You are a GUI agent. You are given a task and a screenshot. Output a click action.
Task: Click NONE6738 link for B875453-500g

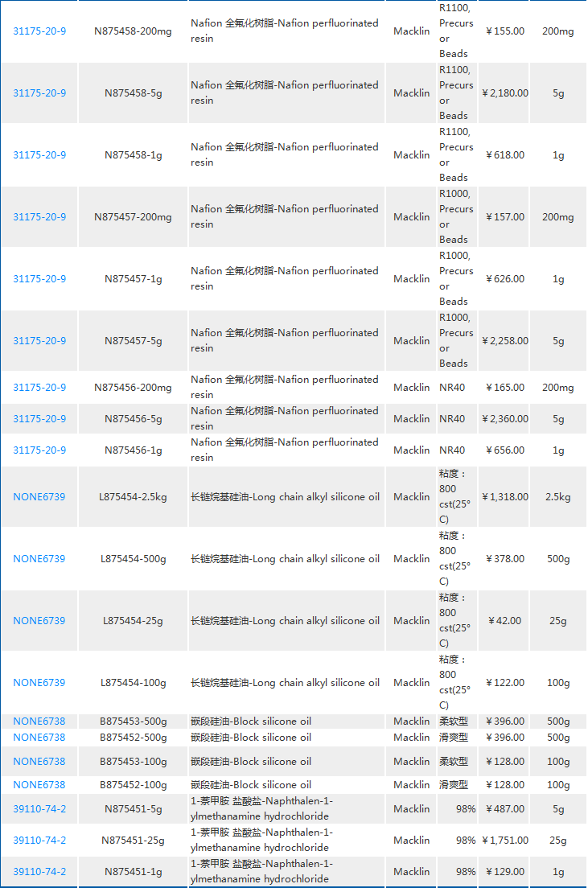(x=39, y=721)
